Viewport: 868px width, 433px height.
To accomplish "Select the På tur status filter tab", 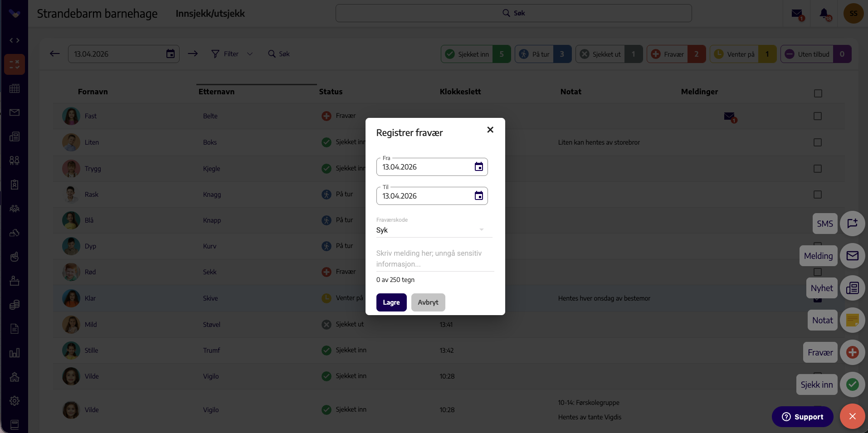I will 543,54.
